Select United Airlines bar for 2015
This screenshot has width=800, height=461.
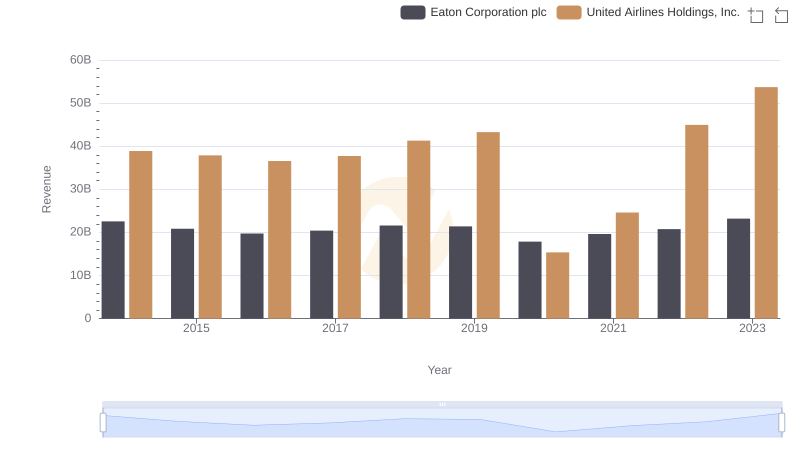(x=210, y=237)
